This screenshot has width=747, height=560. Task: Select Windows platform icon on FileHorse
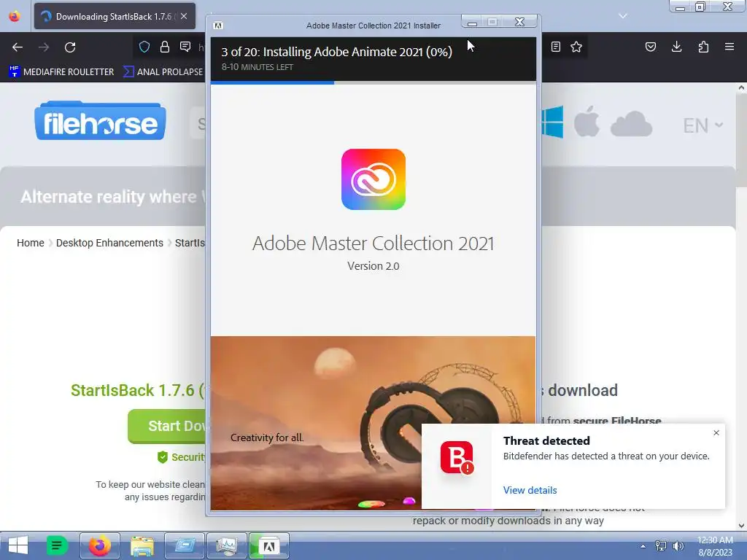[x=553, y=122]
